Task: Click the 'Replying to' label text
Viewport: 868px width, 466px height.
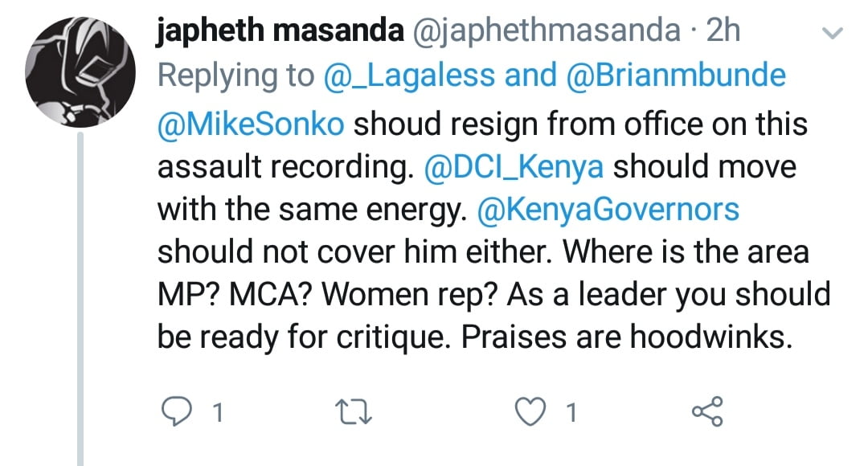Action: 235,77
